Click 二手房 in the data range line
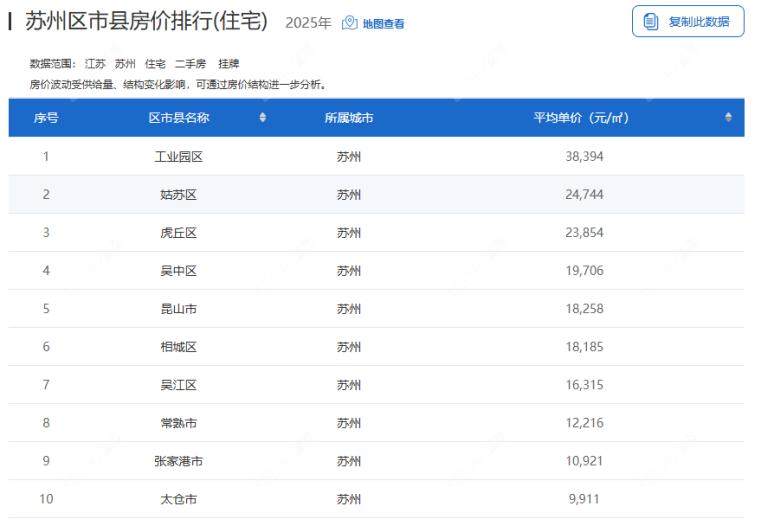The width and height of the screenshot is (761, 532). tap(190, 64)
